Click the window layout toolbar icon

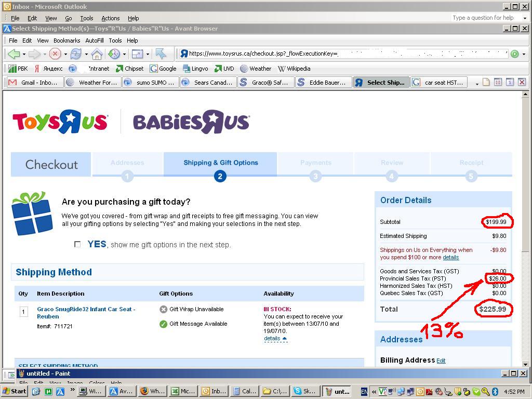pyautogui.click(x=137, y=54)
